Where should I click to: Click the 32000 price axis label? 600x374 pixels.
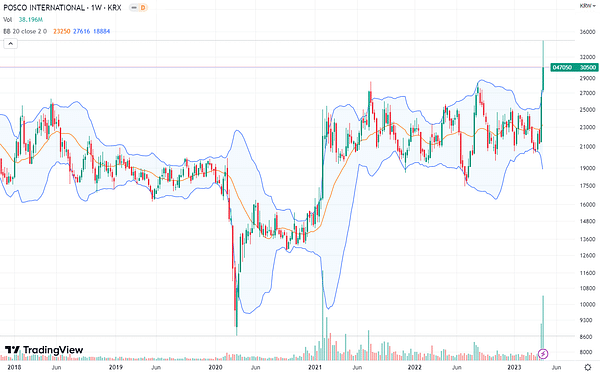(587, 57)
